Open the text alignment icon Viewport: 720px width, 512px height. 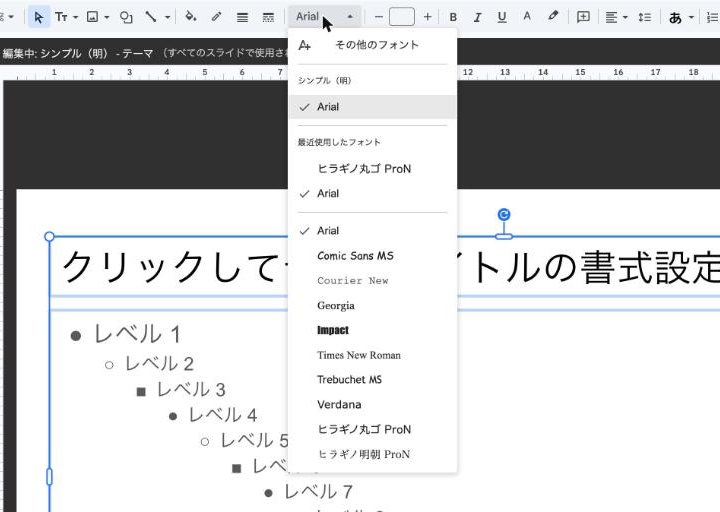[x=611, y=17]
